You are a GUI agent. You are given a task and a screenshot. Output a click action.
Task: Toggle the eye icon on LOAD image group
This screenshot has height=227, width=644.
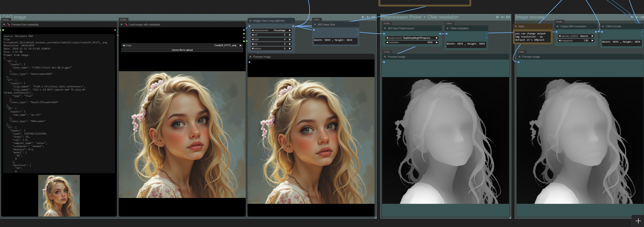(x=373, y=17)
